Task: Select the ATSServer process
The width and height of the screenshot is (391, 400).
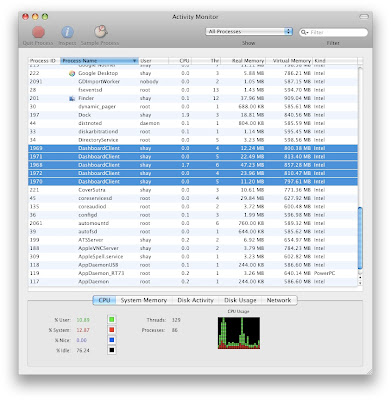Action: tap(193, 240)
